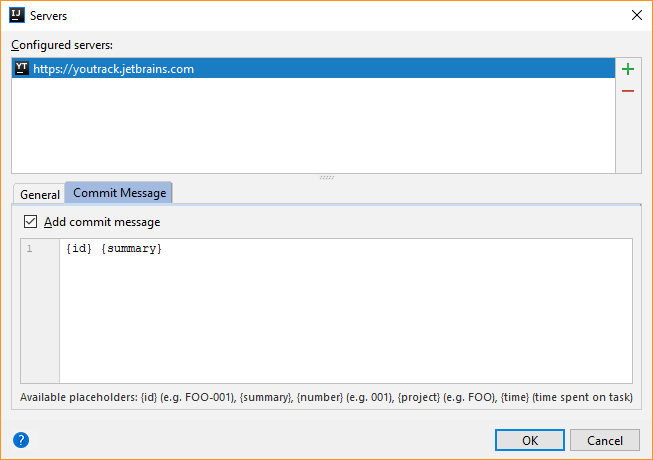Click the YouTrack YT icon in the server list
Image resolution: width=653 pixels, height=460 pixels.
coord(22,69)
